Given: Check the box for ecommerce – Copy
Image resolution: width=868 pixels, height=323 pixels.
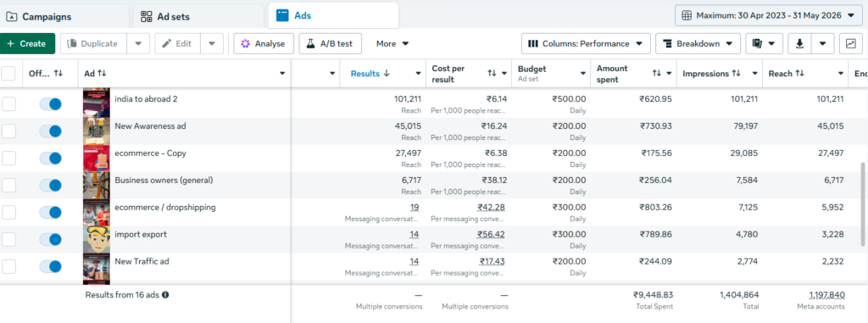Looking at the screenshot, I should point(8,159).
